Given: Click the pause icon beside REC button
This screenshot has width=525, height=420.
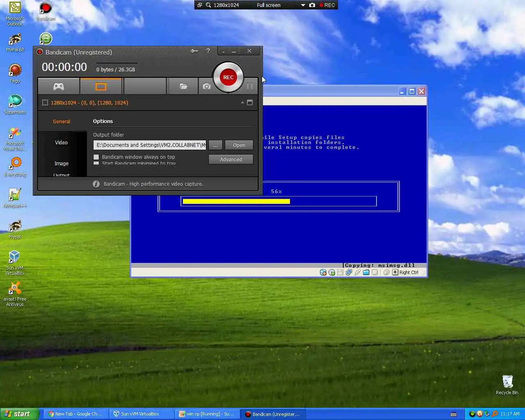Looking at the screenshot, I should [x=249, y=86].
